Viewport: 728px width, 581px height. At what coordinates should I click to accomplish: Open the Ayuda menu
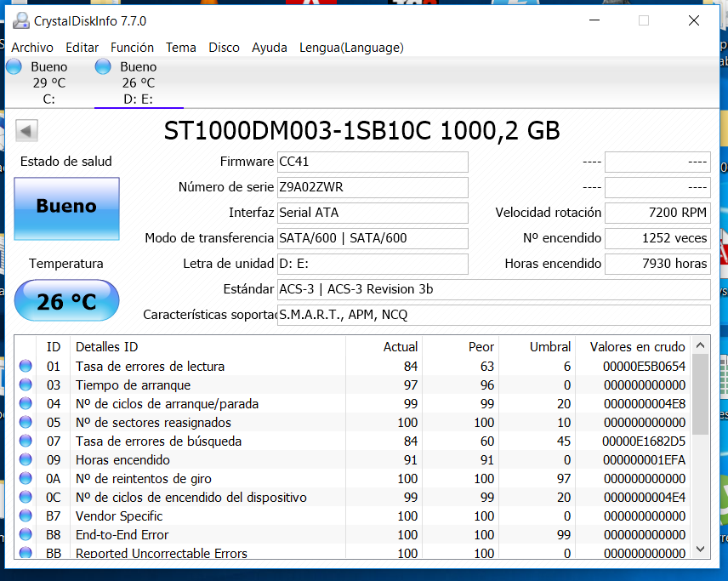tap(270, 48)
